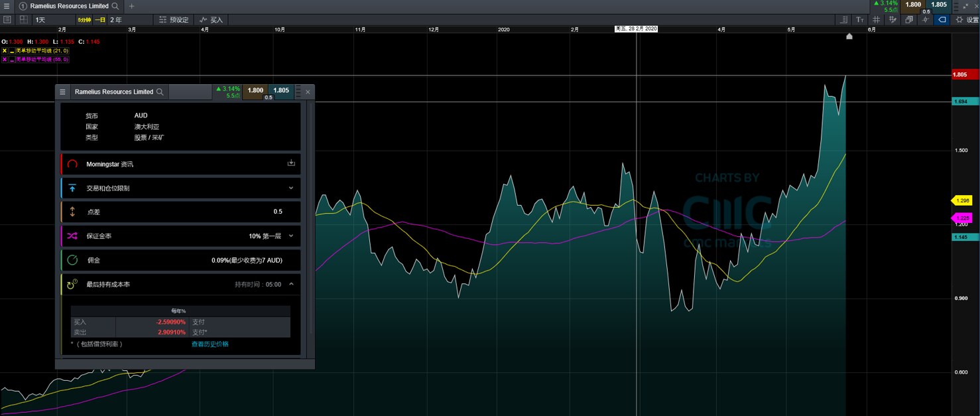980x416 pixels.
Task: Click the 保证金率 purple shuffle icon
Action: [x=72, y=236]
